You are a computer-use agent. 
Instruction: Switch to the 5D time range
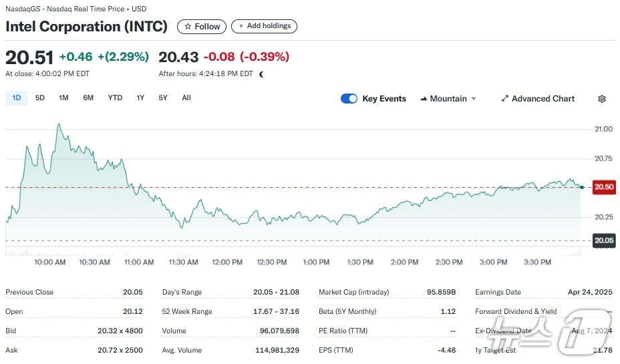coord(40,98)
